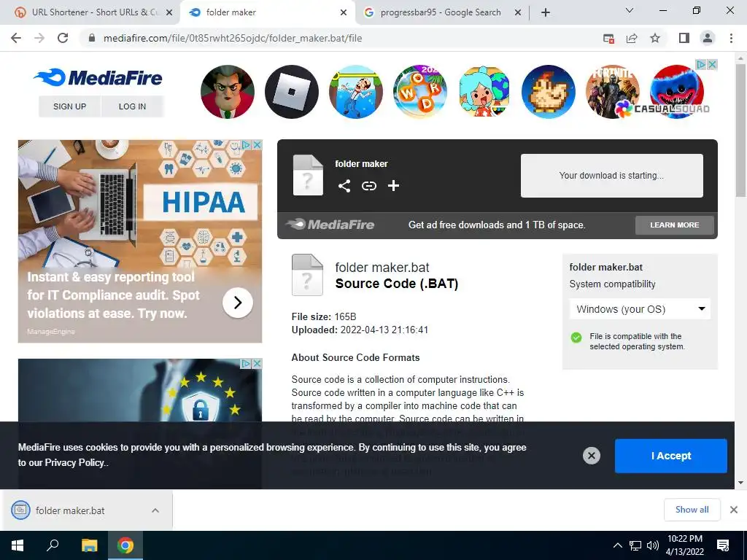The height and width of the screenshot is (560, 747).
Task: Click the page vertical scrollbar thumb
Action: point(740,130)
